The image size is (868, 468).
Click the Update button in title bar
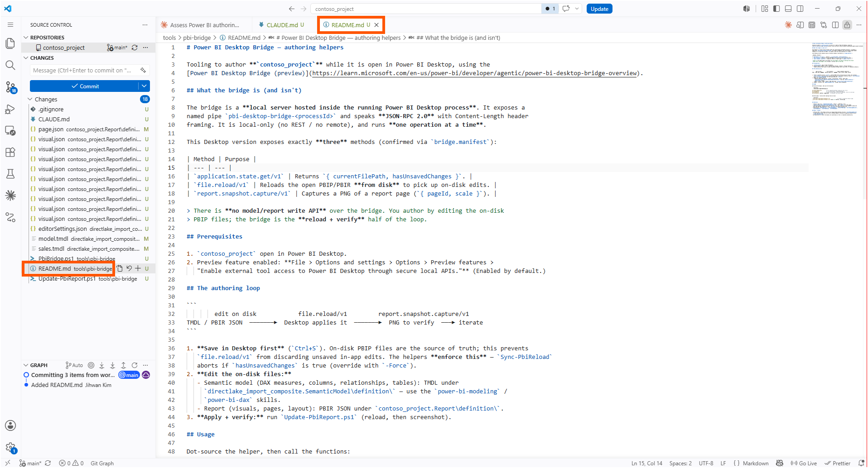click(599, 9)
